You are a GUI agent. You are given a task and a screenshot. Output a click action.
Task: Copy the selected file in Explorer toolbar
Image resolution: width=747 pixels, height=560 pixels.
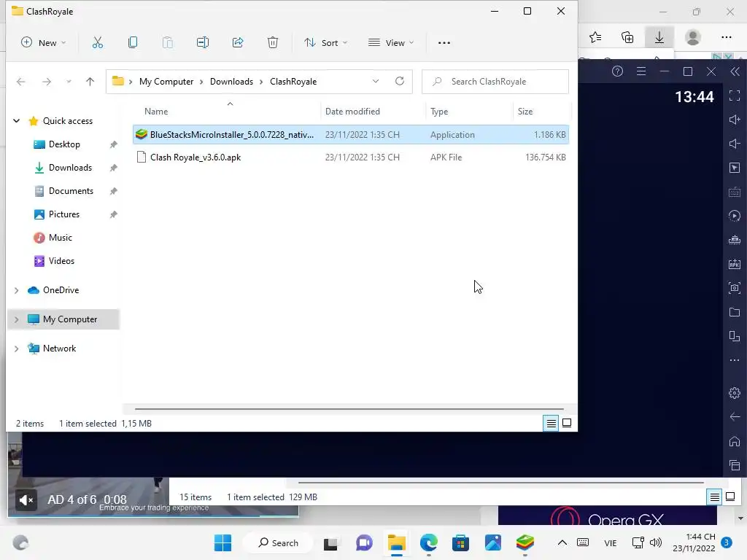[x=133, y=43]
